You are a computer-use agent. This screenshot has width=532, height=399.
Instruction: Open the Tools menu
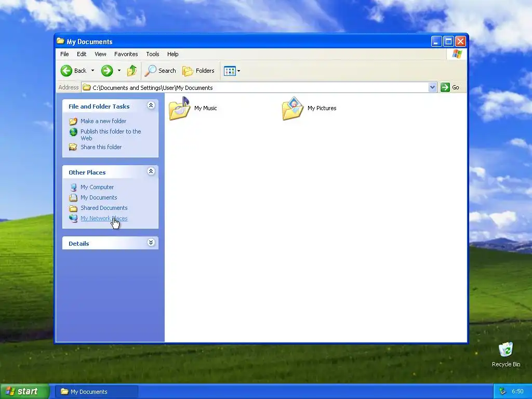point(153,54)
